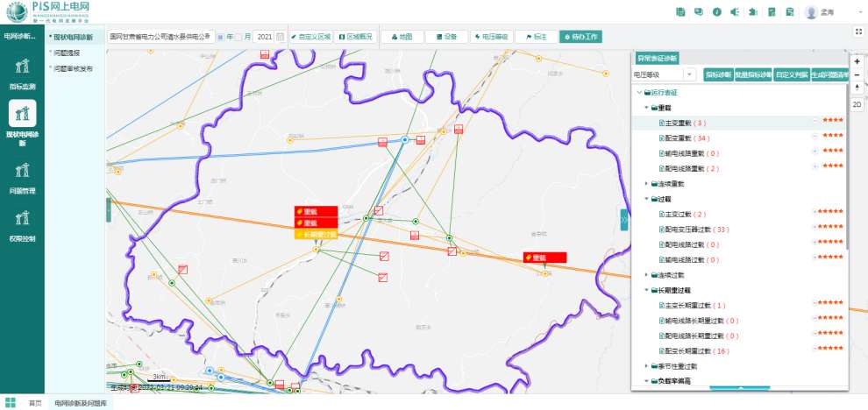
Task: Click the map zoom in plus button
Action: pyautogui.click(x=857, y=62)
